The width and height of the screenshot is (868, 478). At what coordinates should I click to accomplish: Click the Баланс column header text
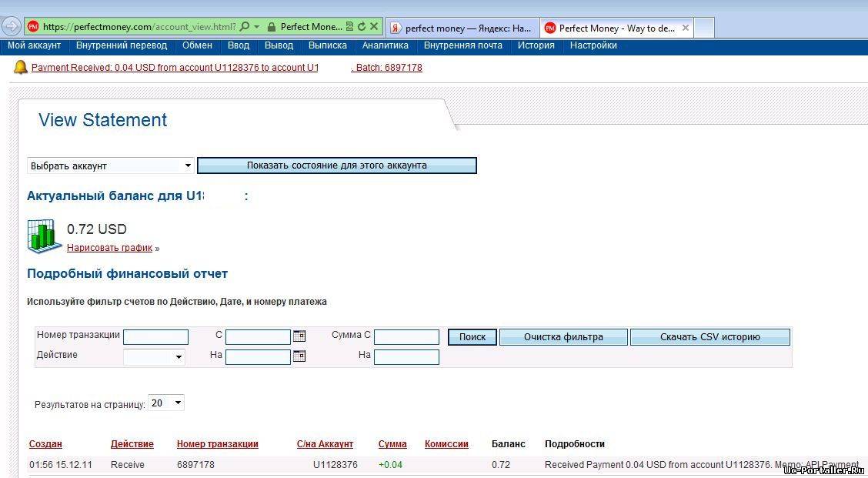(x=508, y=444)
